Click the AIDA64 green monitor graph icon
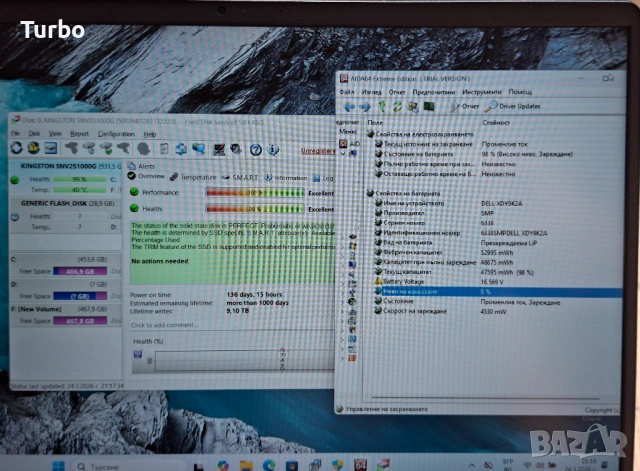Image resolution: width=640 pixels, height=471 pixels. [429, 107]
